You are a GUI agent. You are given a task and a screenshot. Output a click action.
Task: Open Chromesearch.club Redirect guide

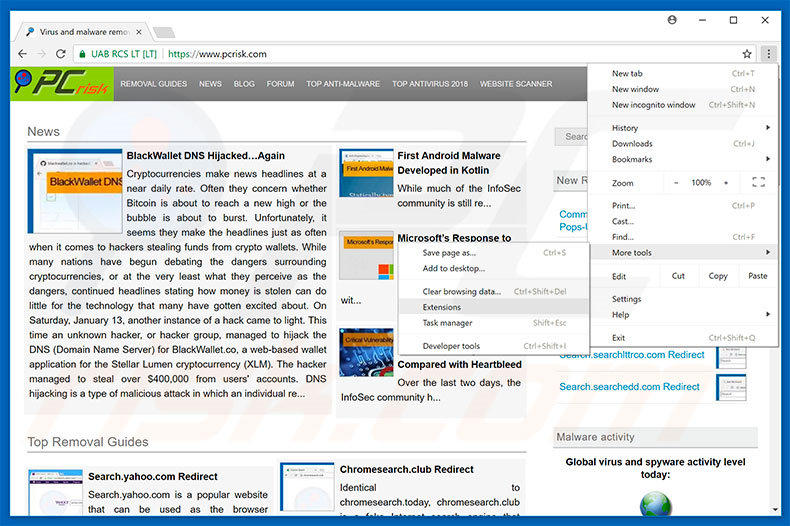(x=407, y=470)
